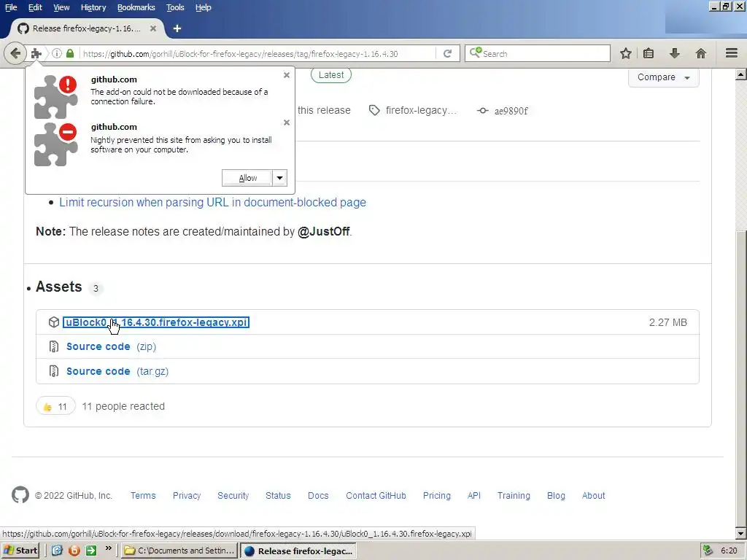This screenshot has width=747, height=560.
Task: Click the green arrow quick launch icon
Action: (91, 551)
